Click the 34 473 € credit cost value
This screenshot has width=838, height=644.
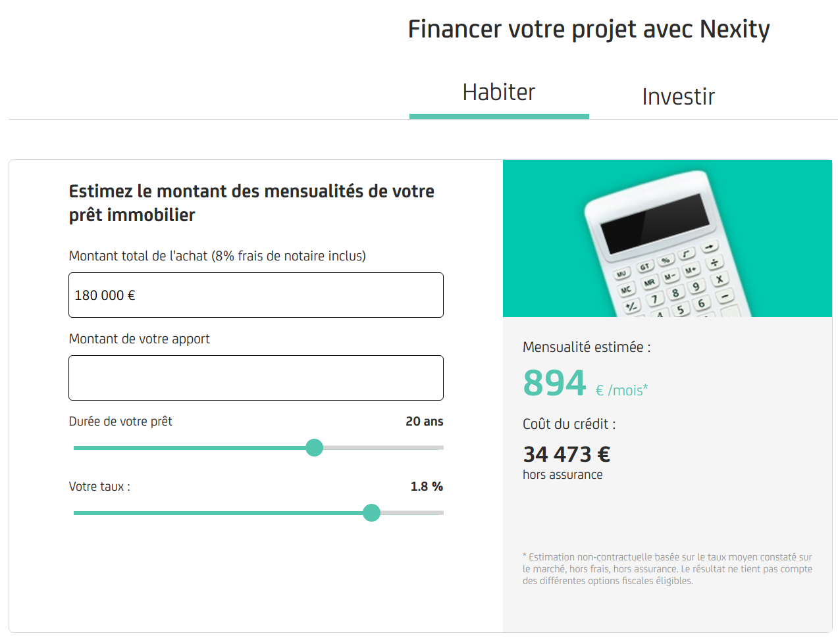pyautogui.click(x=567, y=454)
